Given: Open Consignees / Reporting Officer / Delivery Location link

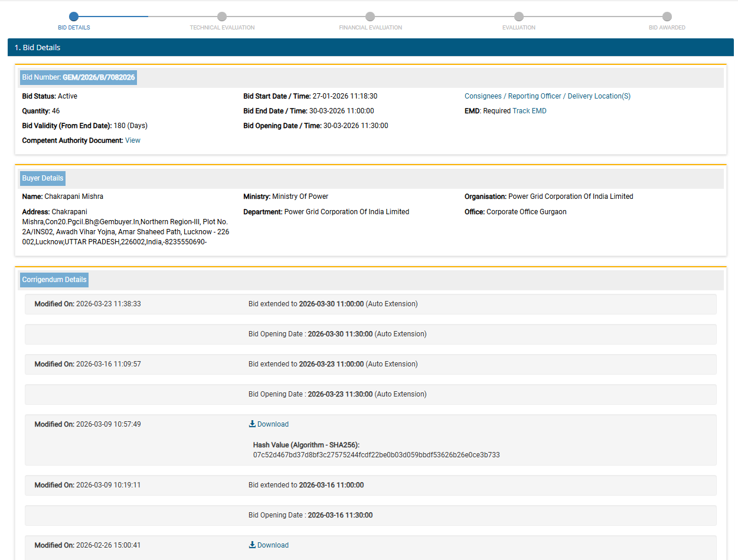Looking at the screenshot, I should pyautogui.click(x=547, y=96).
